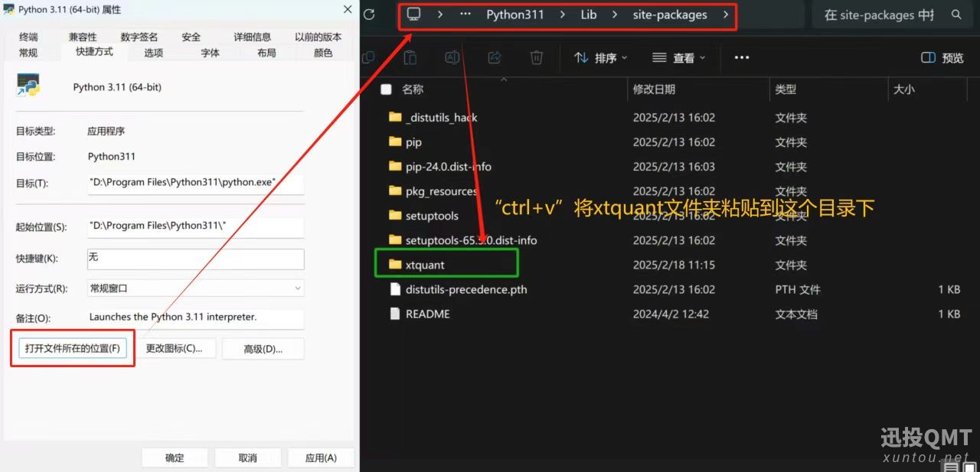Click the 高级(D)... button

pos(263,349)
